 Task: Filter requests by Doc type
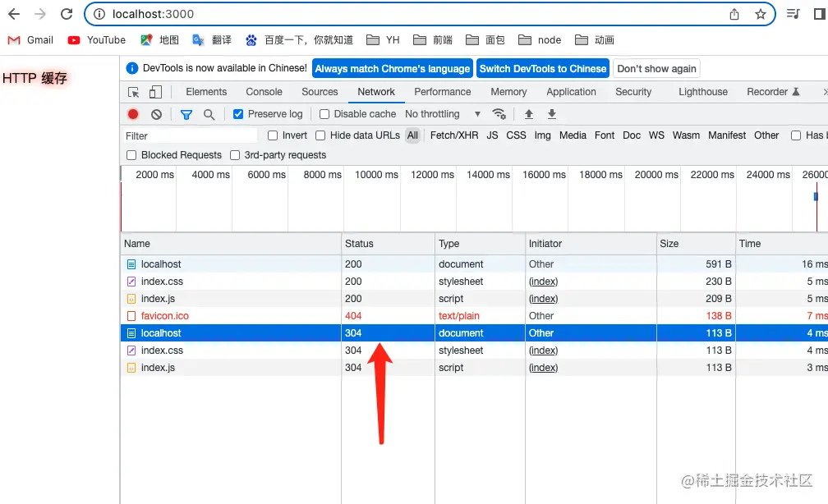(x=632, y=135)
